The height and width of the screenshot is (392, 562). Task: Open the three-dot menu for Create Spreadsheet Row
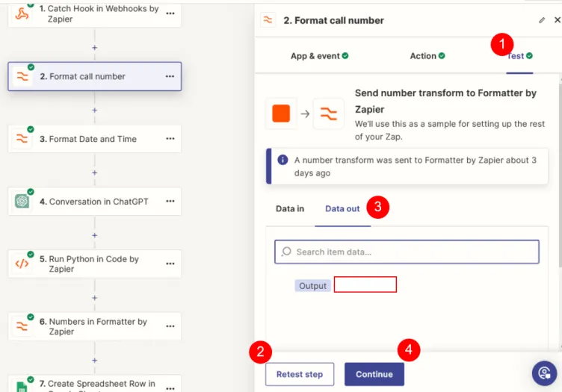(170, 388)
